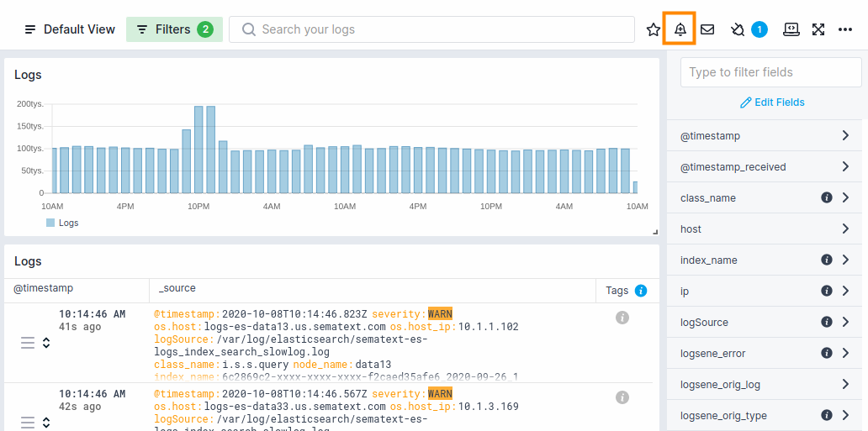The height and width of the screenshot is (431, 868).
Task: Open the Default View menu
Action: click(x=70, y=29)
